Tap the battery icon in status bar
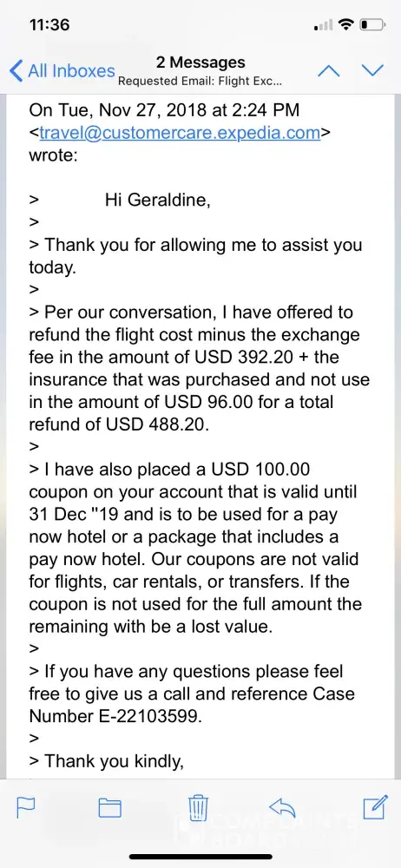 click(x=372, y=24)
